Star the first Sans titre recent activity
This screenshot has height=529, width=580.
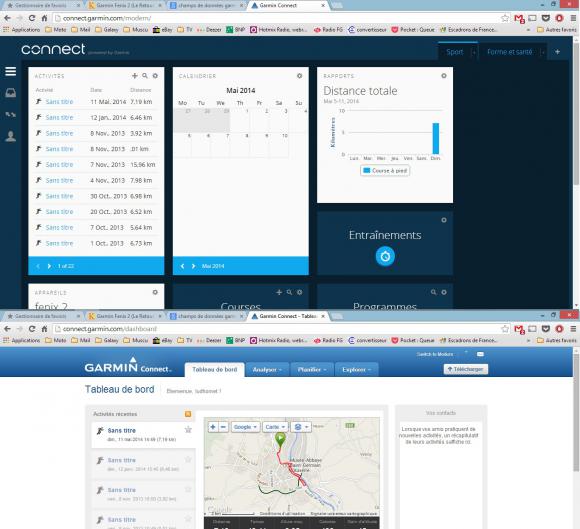pyautogui.click(x=188, y=430)
